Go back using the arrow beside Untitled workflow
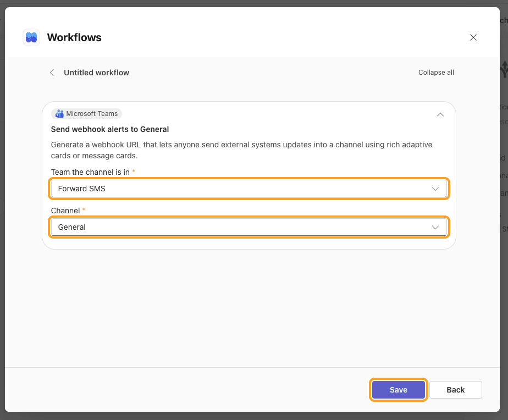The width and height of the screenshot is (508, 420). (52, 73)
